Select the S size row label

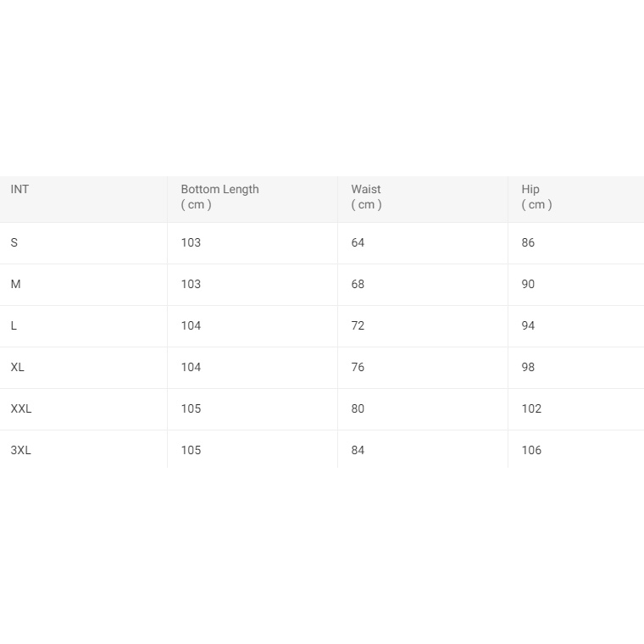pyautogui.click(x=14, y=242)
